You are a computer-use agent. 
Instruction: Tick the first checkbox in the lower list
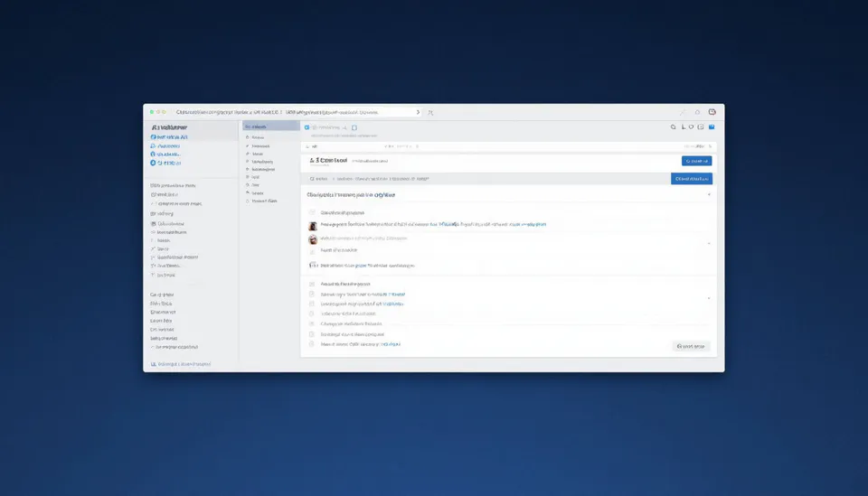[x=312, y=284]
